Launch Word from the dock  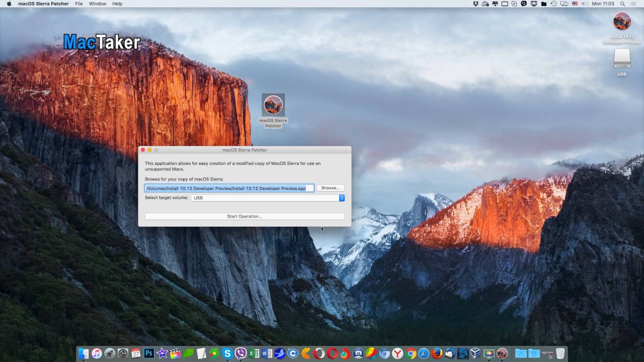click(267, 353)
